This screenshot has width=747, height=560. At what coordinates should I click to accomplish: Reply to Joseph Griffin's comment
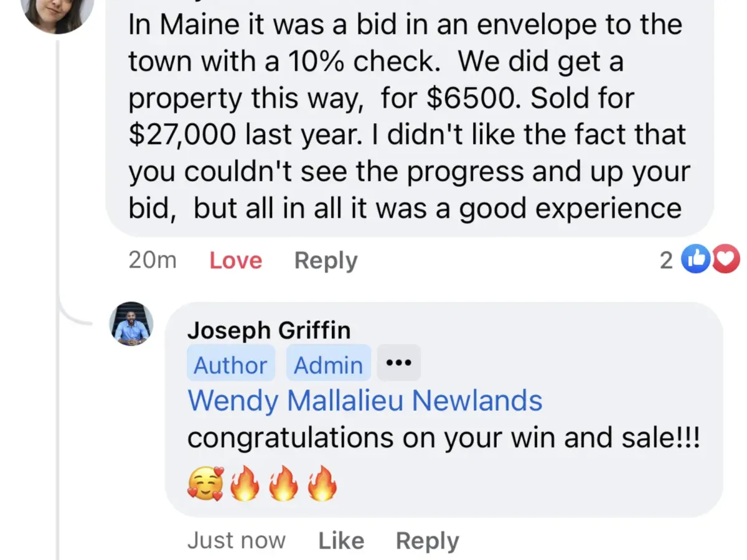pos(427,541)
